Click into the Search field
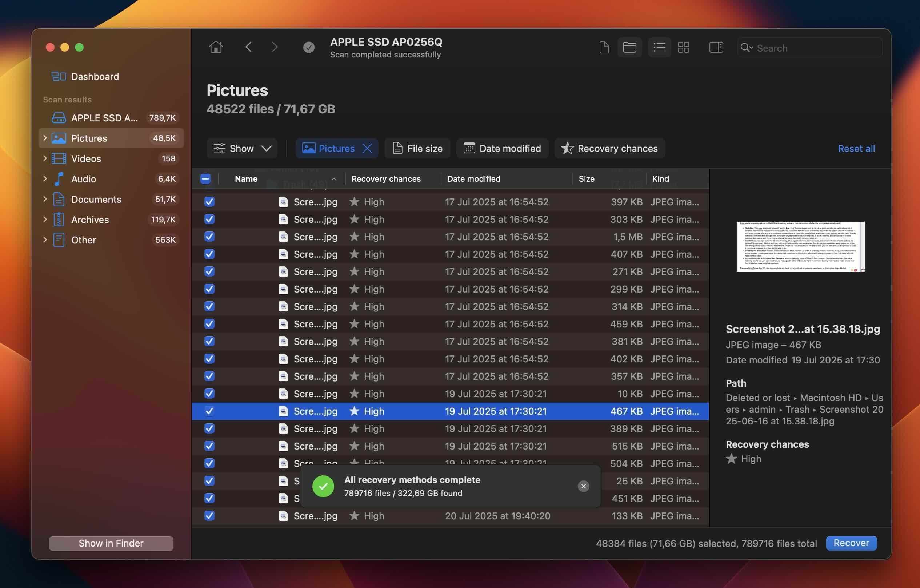 pyautogui.click(x=810, y=48)
